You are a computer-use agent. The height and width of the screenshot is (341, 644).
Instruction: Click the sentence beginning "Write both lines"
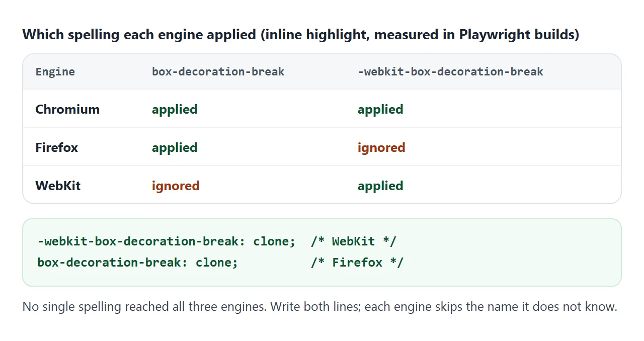point(444,306)
